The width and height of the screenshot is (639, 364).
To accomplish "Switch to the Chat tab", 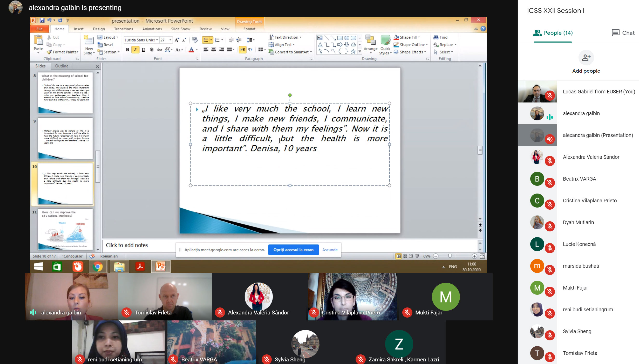I will [623, 33].
